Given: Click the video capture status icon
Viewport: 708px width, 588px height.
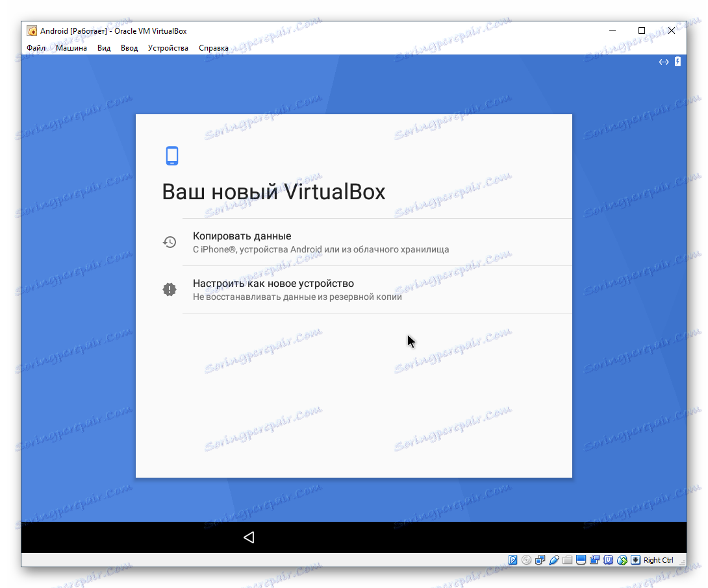Looking at the screenshot, I should pyautogui.click(x=595, y=560).
